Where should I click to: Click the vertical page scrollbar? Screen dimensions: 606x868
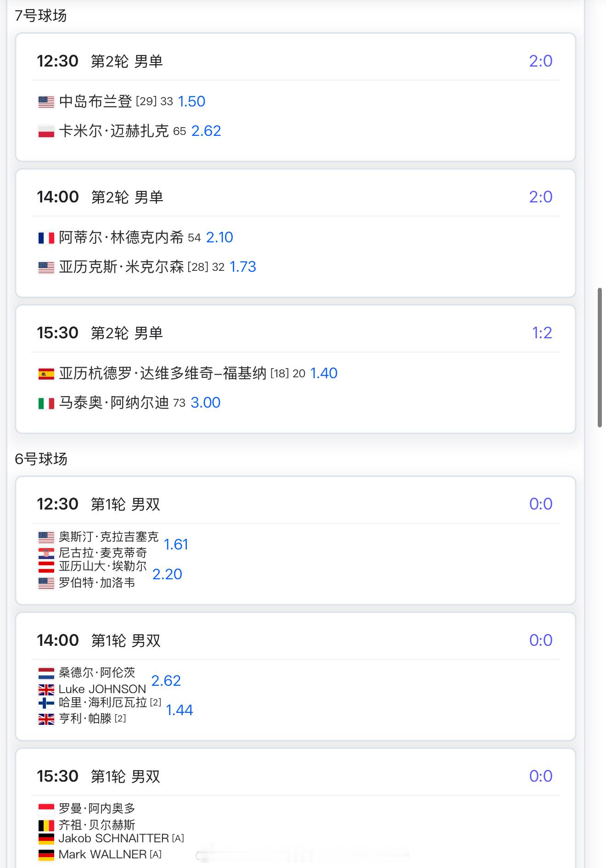(600, 358)
